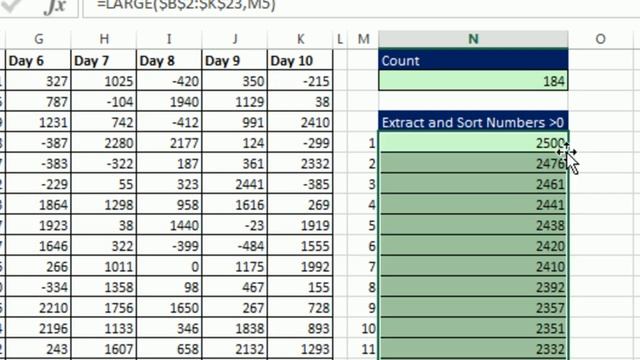Click the fx insert function icon
Screen dimensions: 640x360
click(55, 6)
